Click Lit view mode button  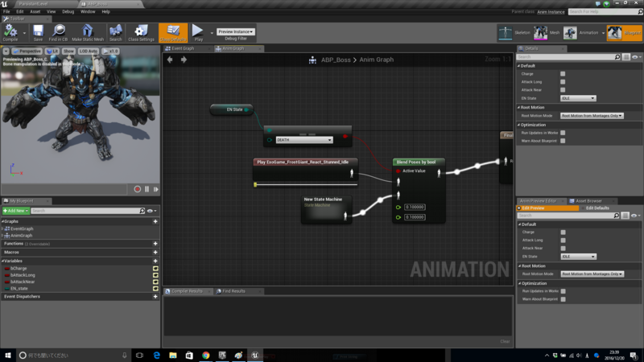[52, 51]
